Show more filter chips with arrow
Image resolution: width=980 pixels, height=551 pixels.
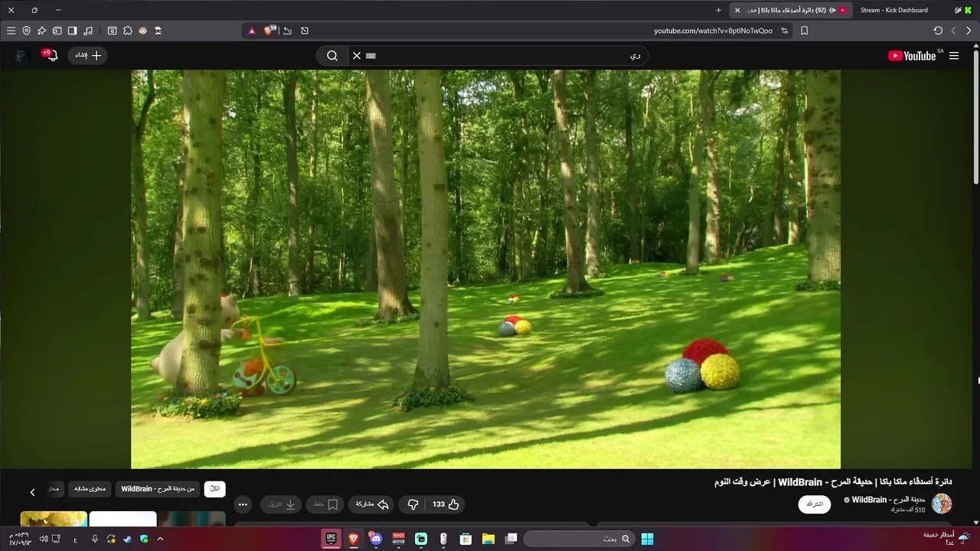click(x=32, y=492)
